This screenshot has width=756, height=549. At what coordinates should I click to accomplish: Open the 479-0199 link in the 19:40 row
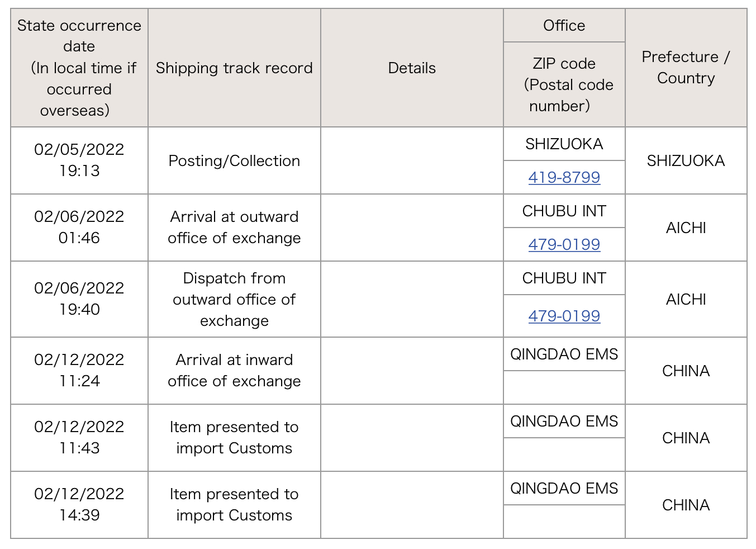564,316
